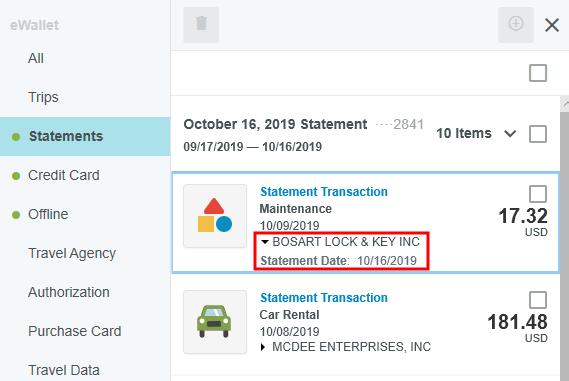
Task: Select the 181.48 USD transaction checkbox
Action: pos(538,300)
